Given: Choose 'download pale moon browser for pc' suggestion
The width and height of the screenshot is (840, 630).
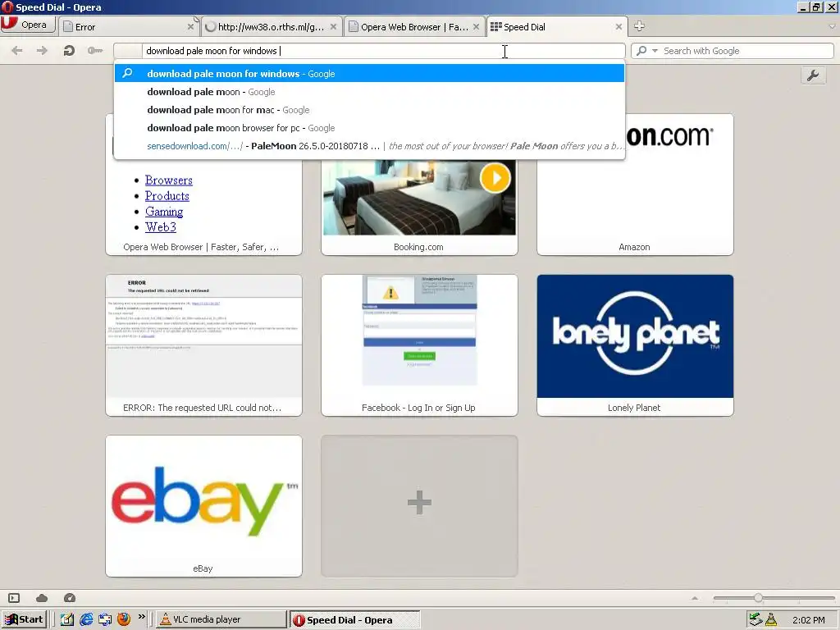Looking at the screenshot, I should pos(369,128).
